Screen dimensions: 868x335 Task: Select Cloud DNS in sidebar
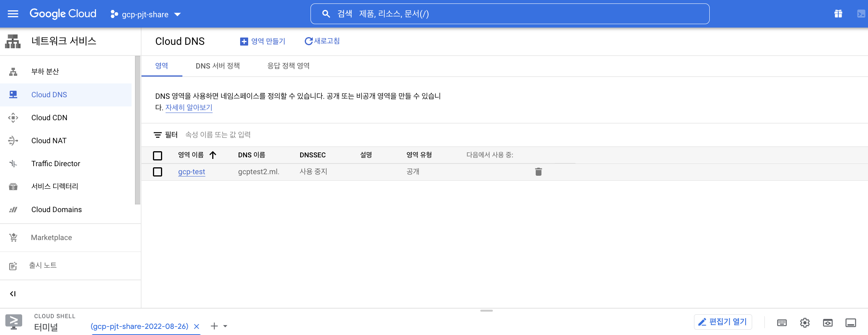[x=66, y=95]
